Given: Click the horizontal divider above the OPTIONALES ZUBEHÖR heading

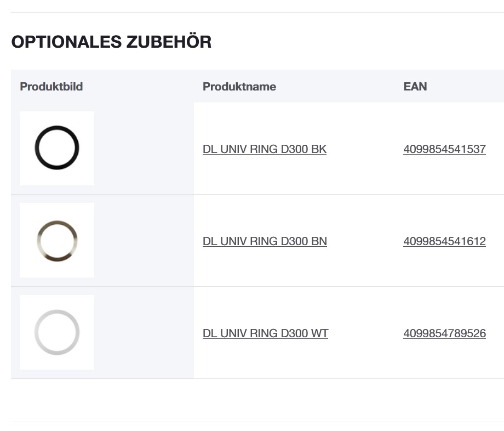Looking at the screenshot, I should click(252, 12).
